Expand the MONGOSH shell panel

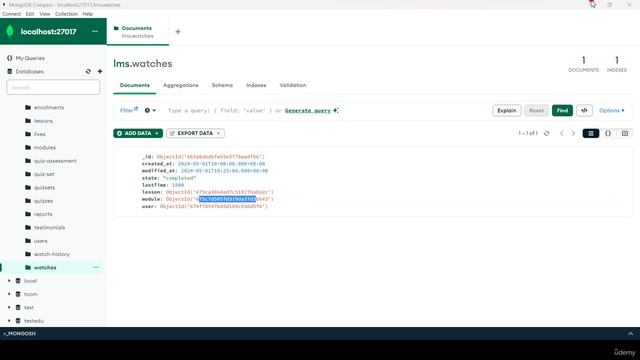click(x=20, y=333)
